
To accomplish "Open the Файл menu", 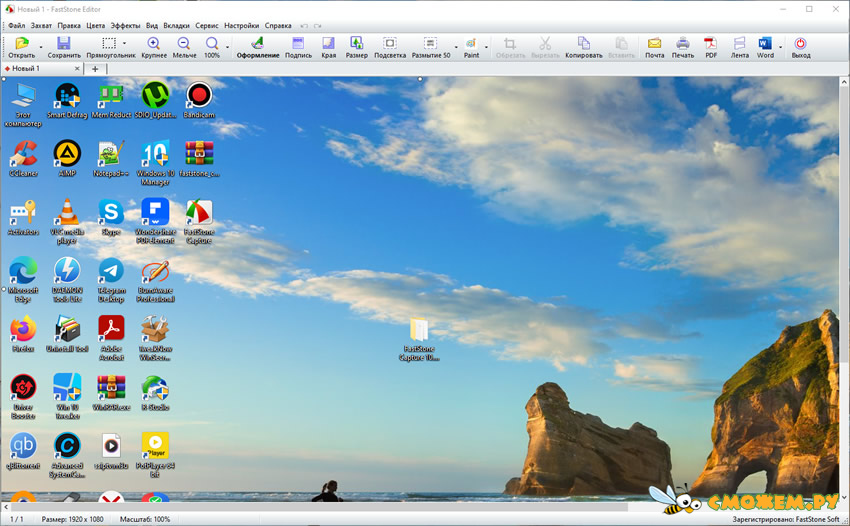I will (x=17, y=25).
